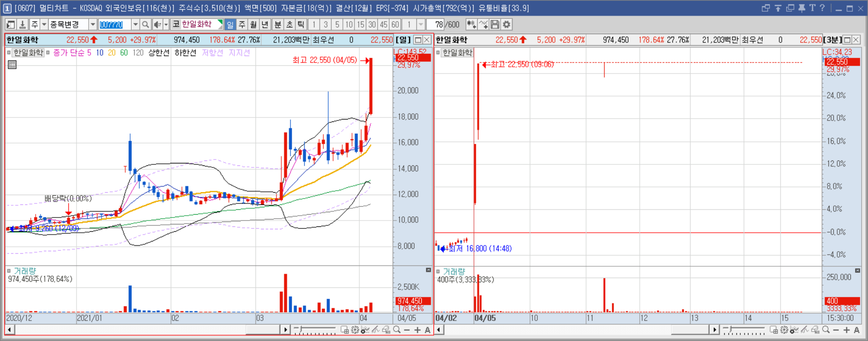Zoom out with the minus icon under the 3-minute chart

[836, 330]
